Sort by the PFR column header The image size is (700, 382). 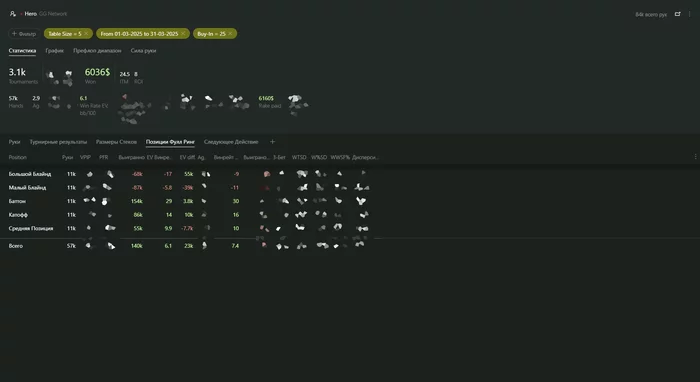(104, 157)
